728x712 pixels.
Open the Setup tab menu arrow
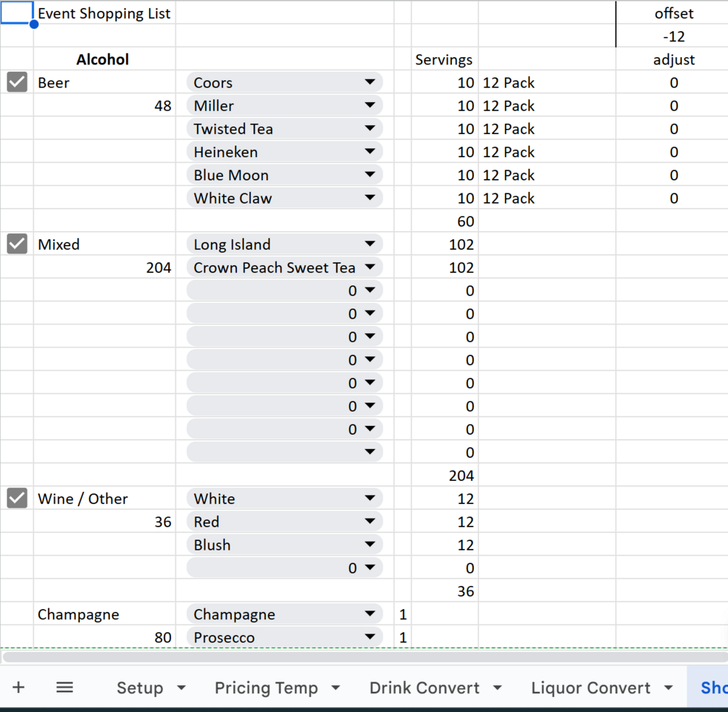pyautogui.click(x=182, y=688)
